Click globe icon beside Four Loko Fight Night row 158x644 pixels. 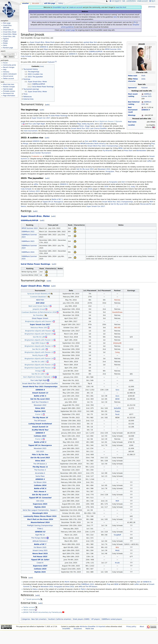click(x=48, y=380)
